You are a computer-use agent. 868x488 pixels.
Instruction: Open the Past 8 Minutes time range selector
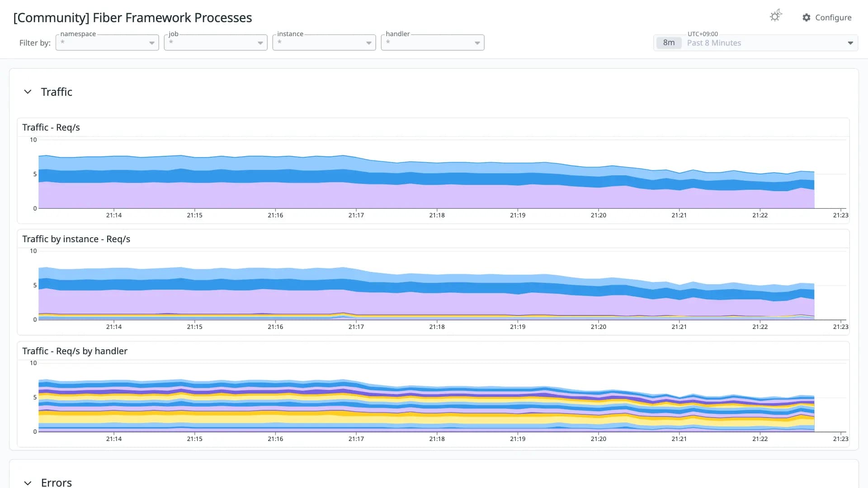[x=755, y=43]
